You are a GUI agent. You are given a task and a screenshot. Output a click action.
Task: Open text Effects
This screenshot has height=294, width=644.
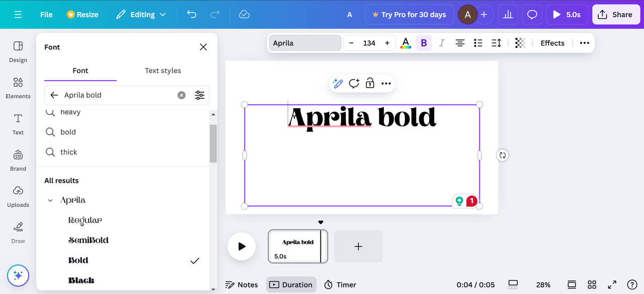click(x=552, y=43)
